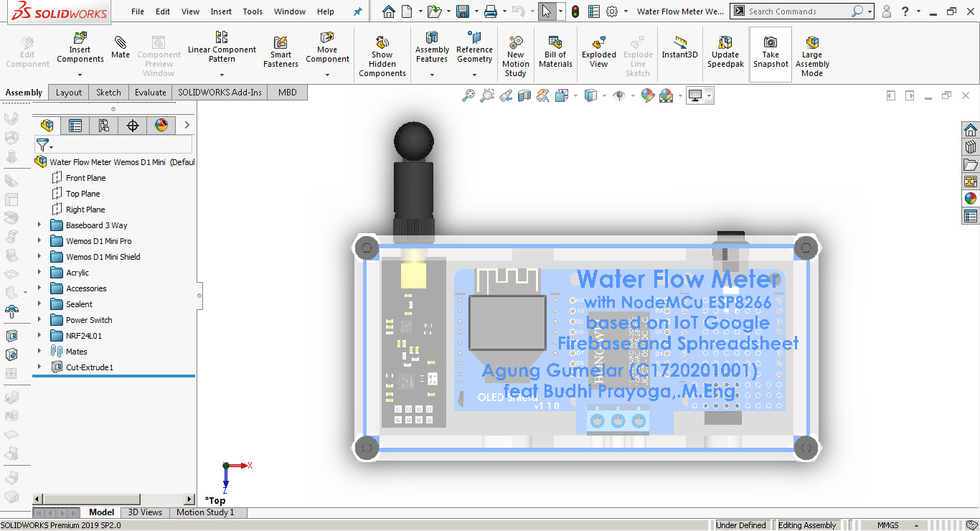Select the Power Switch folder
Viewport: 980px width, 531px height.
(89, 320)
